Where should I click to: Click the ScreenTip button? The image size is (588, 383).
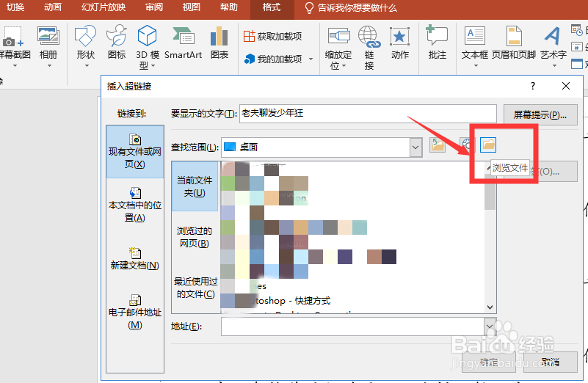540,114
